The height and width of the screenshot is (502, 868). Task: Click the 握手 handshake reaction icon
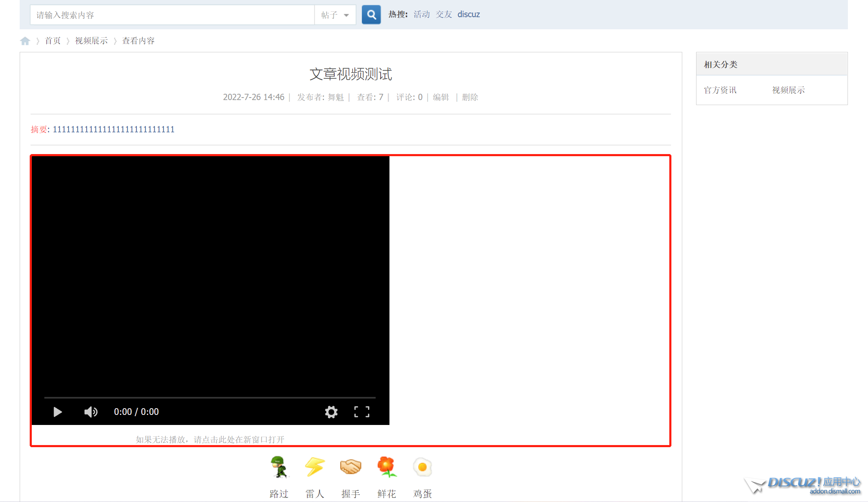[351, 467]
